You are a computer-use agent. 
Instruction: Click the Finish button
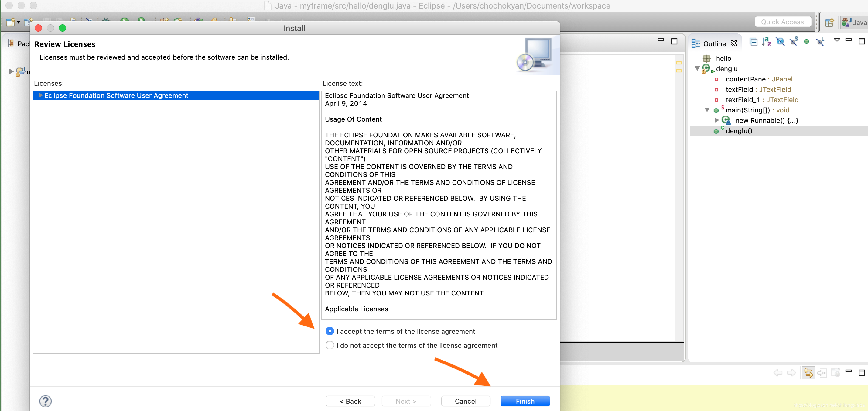point(525,401)
